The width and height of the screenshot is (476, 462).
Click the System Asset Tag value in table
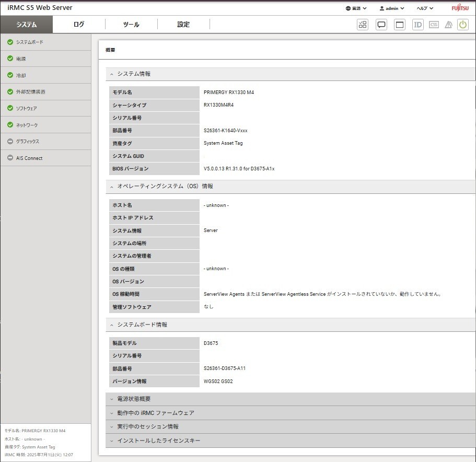pos(223,143)
